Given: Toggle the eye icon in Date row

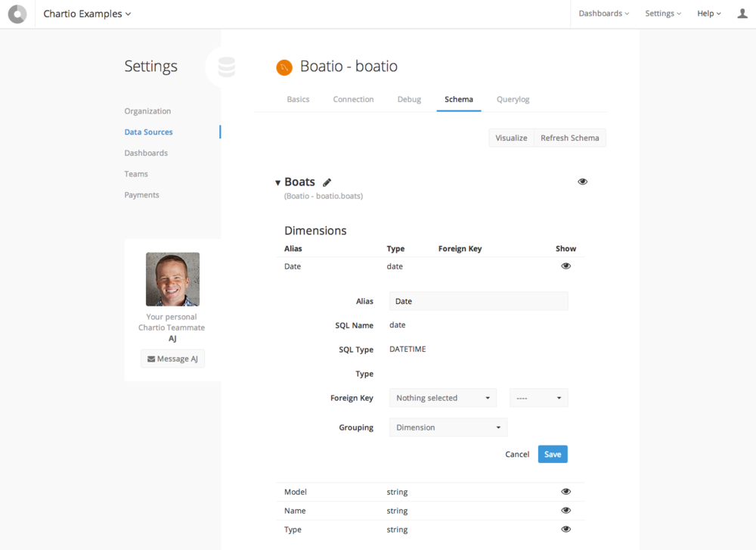Looking at the screenshot, I should pyautogui.click(x=566, y=266).
